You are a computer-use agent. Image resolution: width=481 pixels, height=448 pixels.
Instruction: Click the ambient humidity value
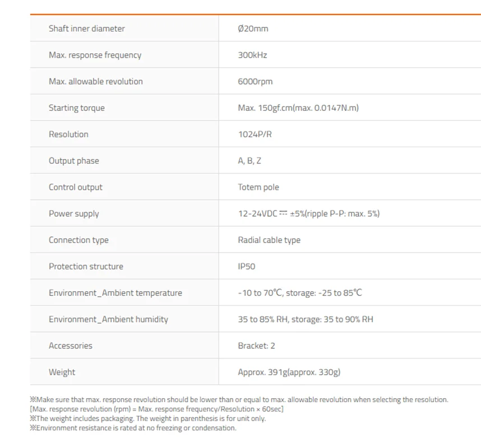306,319
